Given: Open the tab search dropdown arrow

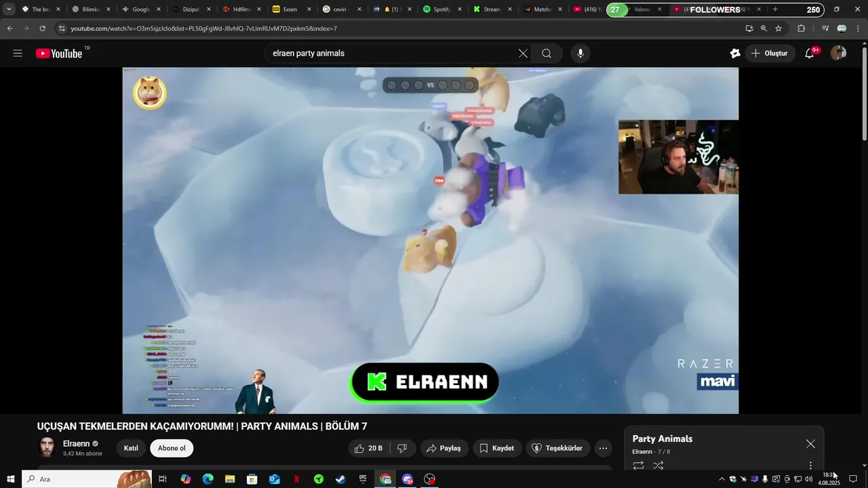Looking at the screenshot, I should [9, 9].
